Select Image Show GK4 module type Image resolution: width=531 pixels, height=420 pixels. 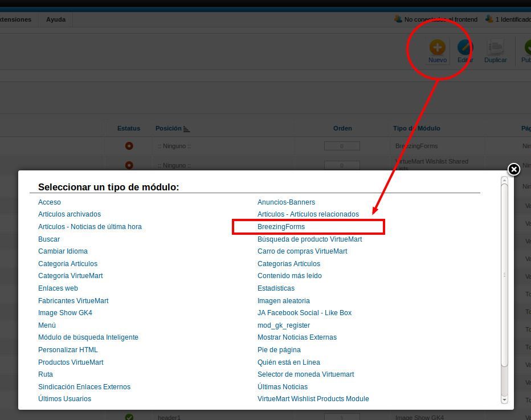(65, 313)
